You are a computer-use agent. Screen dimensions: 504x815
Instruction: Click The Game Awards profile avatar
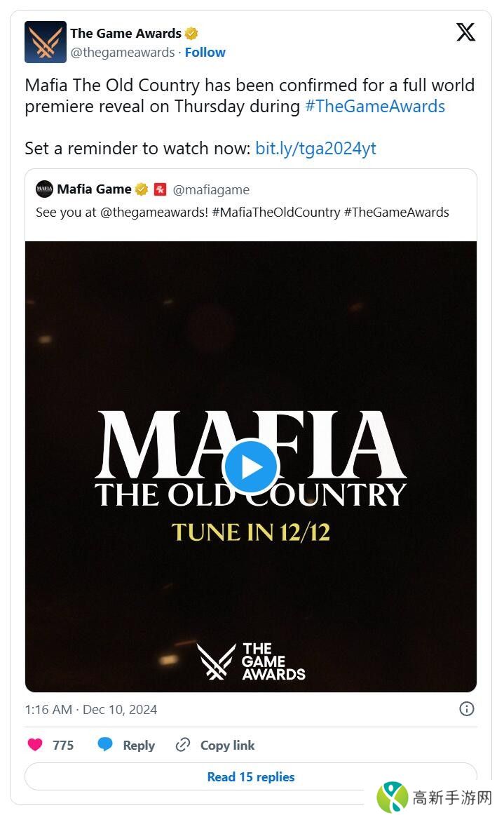pyautogui.click(x=45, y=42)
